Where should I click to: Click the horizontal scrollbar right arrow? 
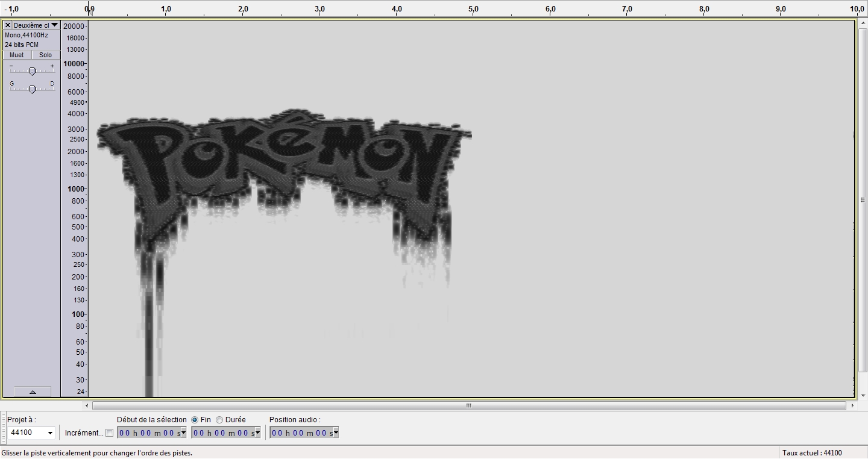pyautogui.click(x=852, y=405)
